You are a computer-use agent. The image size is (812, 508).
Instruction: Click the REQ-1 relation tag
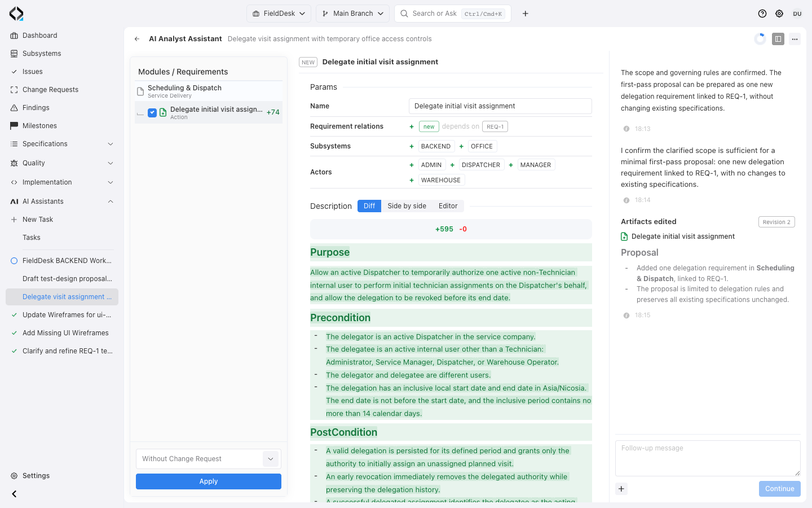click(x=495, y=126)
